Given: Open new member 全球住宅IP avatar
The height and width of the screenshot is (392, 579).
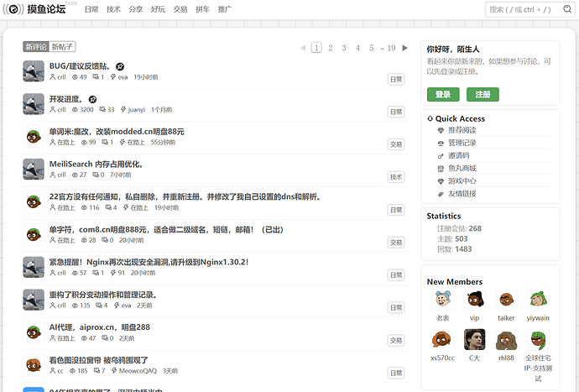Looking at the screenshot, I should [x=538, y=339].
